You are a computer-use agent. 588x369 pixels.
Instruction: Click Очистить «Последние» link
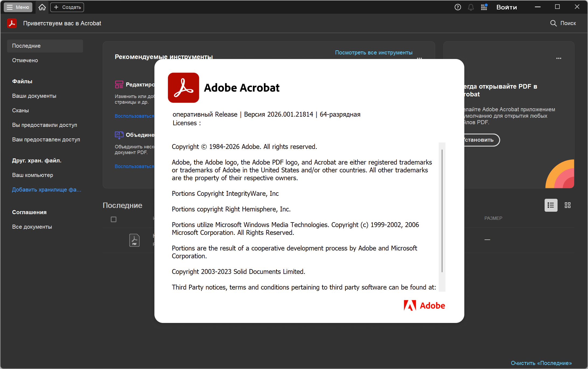tap(541, 363)
